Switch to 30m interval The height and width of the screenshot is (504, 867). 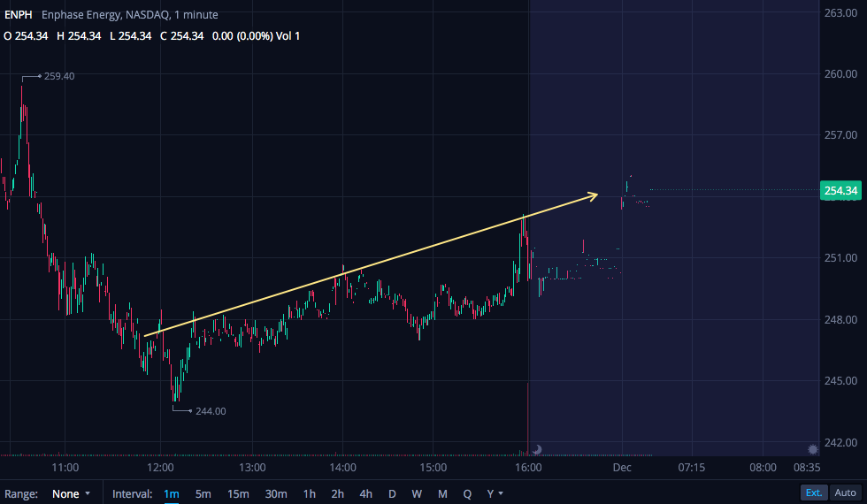point(276,493)
